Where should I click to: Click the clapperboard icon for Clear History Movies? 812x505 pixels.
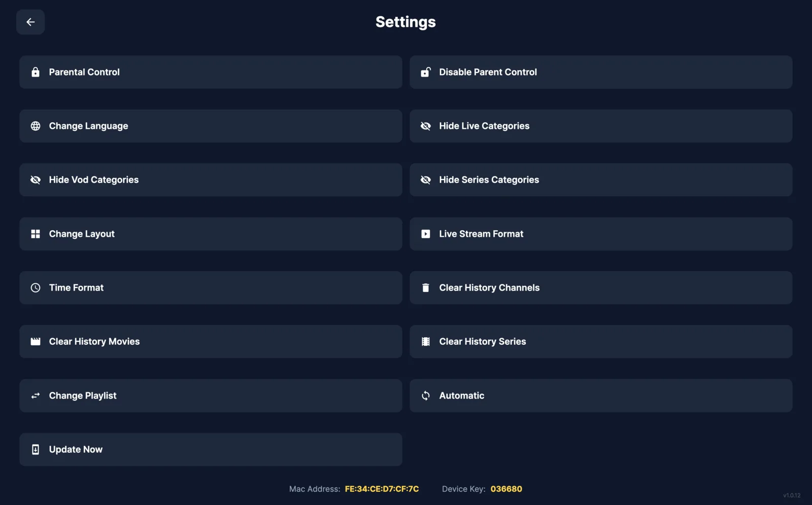(x=36, y=342)
